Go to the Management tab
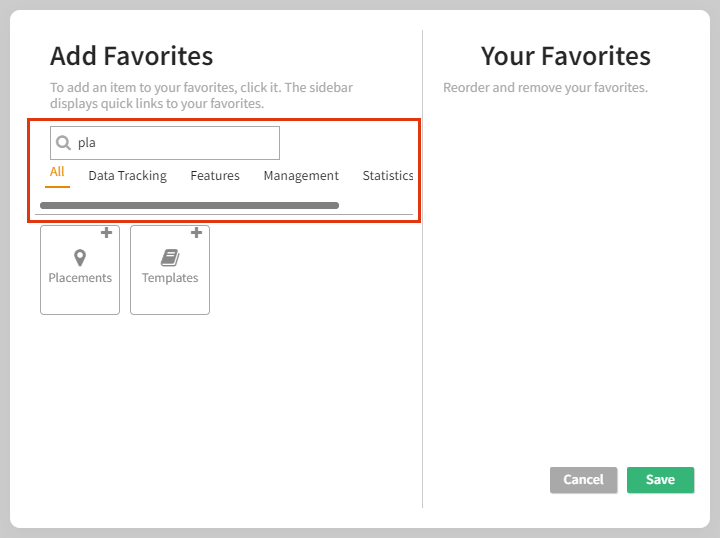This screenshot has width=720, height=538. coord(301,176)
